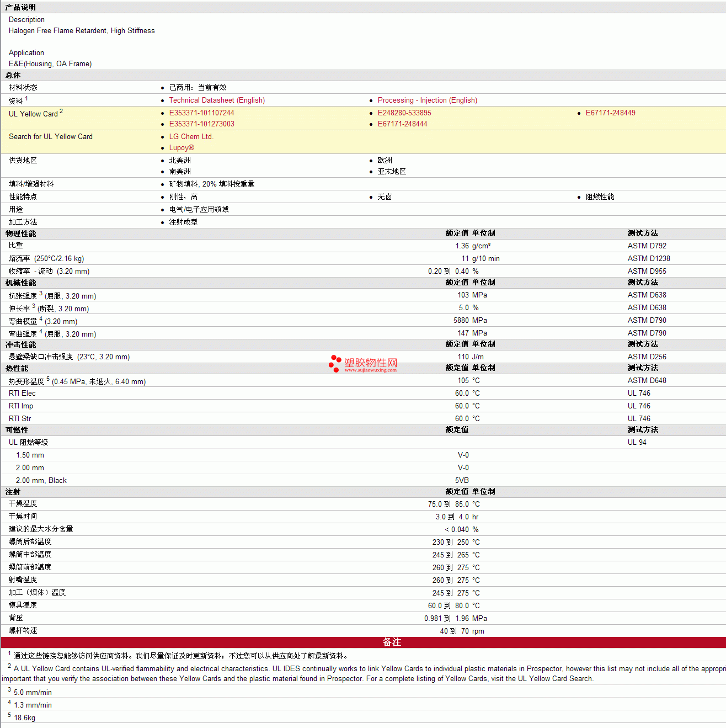This screenshot has height=728, width=726.
Task: Select ASTM D792 test method cell
Action: [x=647, y=246]
